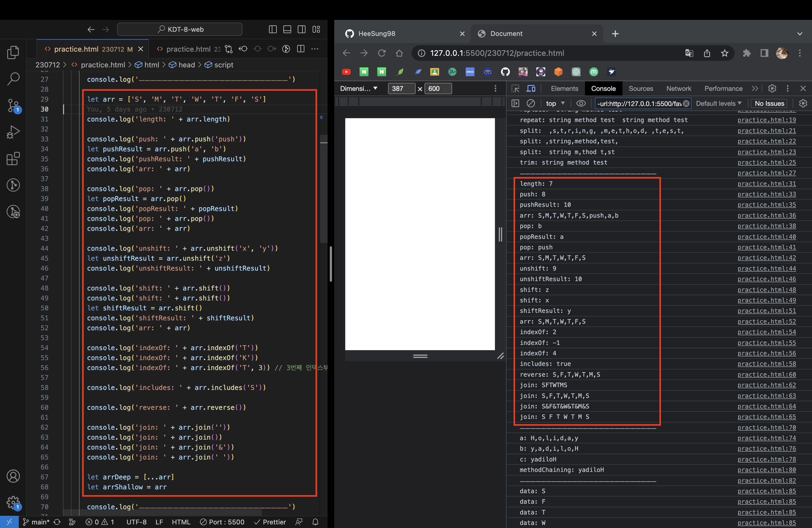This screenshot has height=528, width=812.
Task: Toggle console sidebar
Action: 515,103
